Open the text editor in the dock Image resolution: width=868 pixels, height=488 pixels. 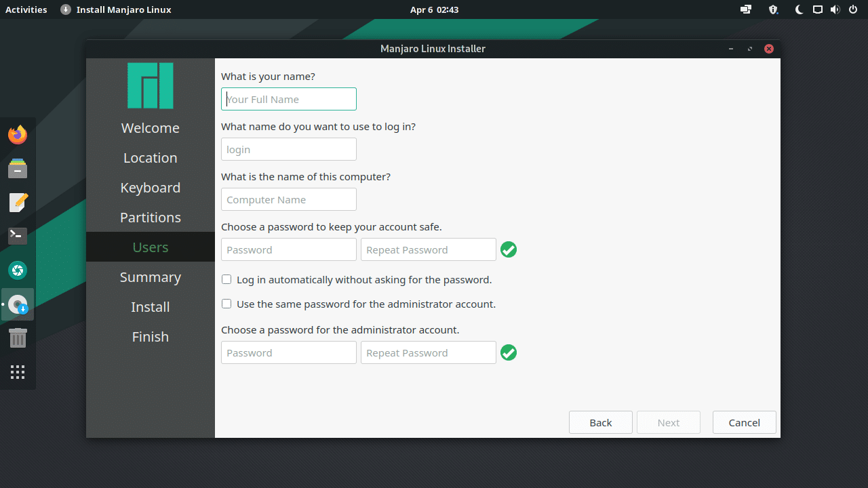tap(18, 202)
